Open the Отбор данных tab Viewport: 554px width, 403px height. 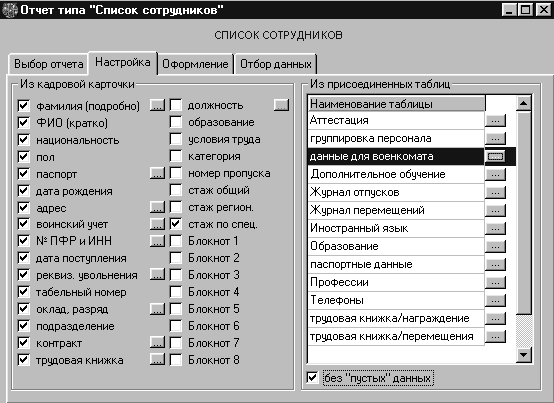[276, 64]
